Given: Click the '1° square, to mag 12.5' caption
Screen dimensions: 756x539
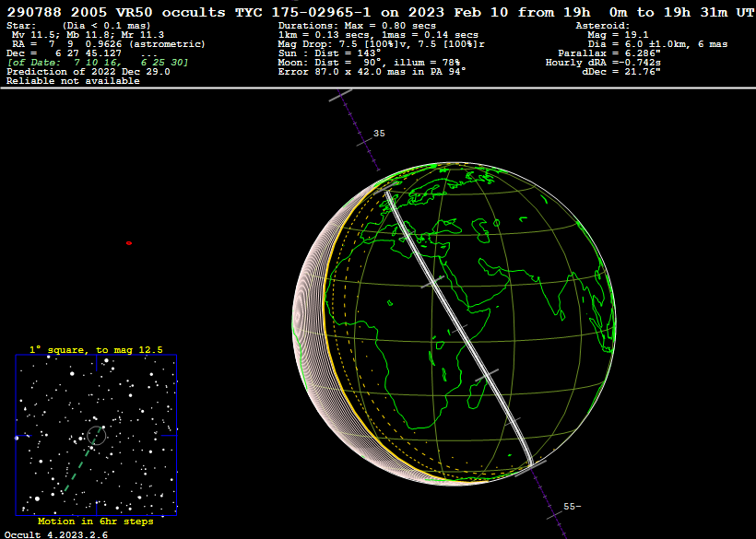Looking at the screenshot, I should (x=96, y=350).
